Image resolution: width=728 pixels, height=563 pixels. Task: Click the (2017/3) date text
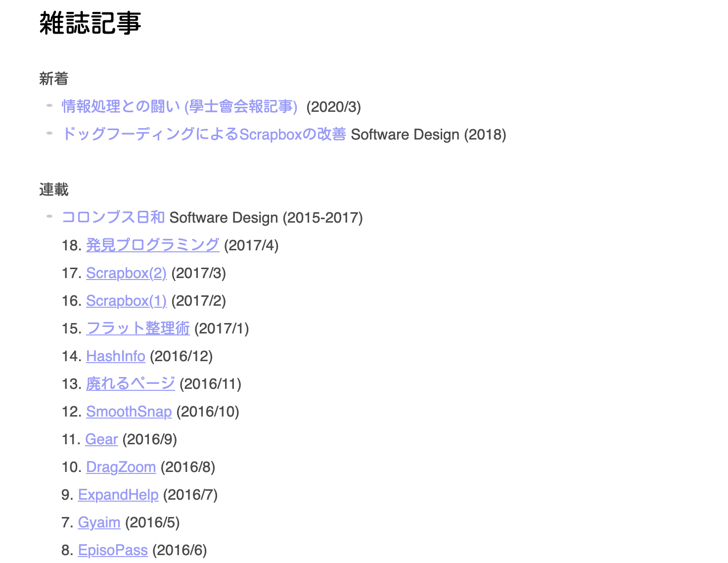pyautogui.click(x=199, y=273)
